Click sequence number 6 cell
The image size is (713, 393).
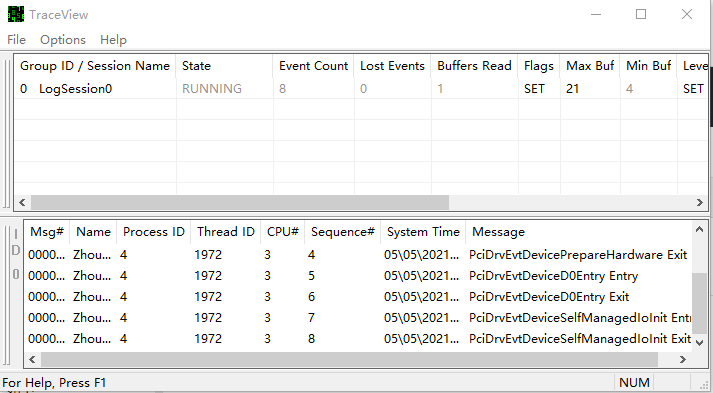point(311,297)
